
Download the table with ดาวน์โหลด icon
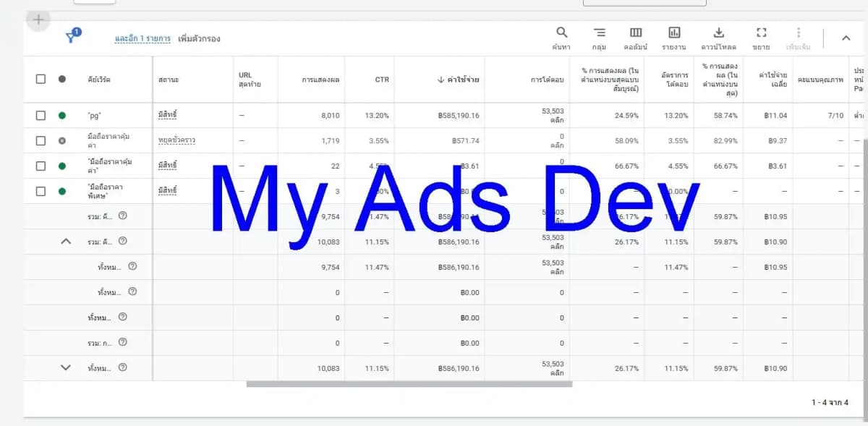coord(718,33)
